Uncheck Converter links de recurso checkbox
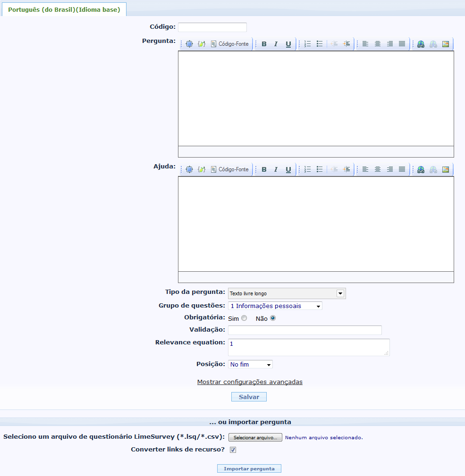This screenshot has width=465, height=476. (x=233, y=450)
